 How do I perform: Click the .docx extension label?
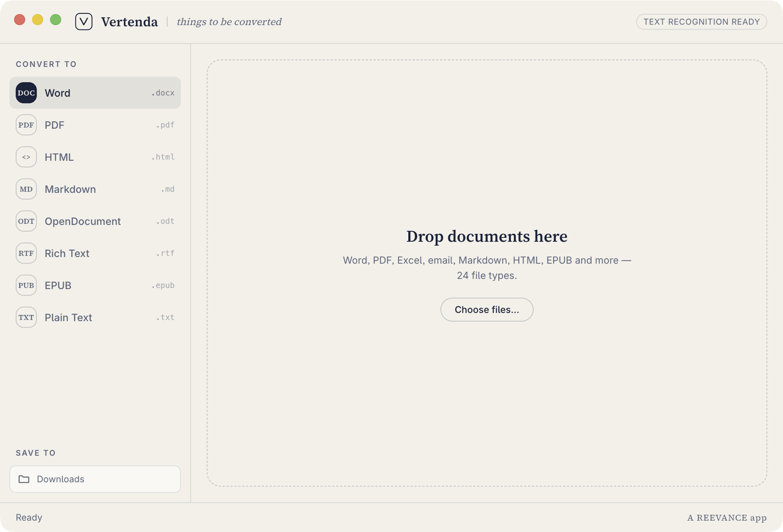click(163, 93)
